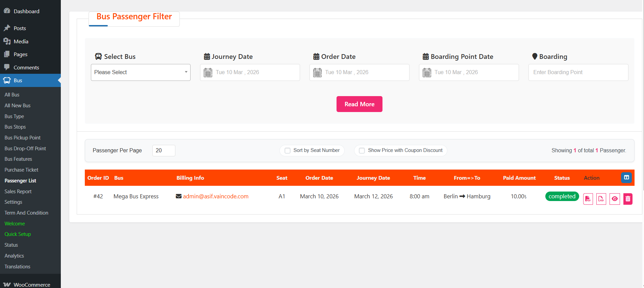Open Sales Report in sidebar menu
The height and width of the screenshot is (288, 644).
[x=18, y=192]
